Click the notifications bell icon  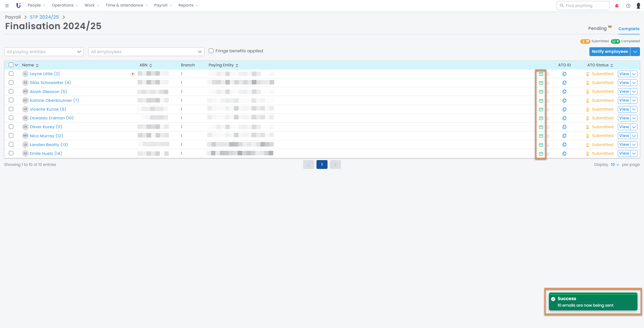(x=617, y=6)
